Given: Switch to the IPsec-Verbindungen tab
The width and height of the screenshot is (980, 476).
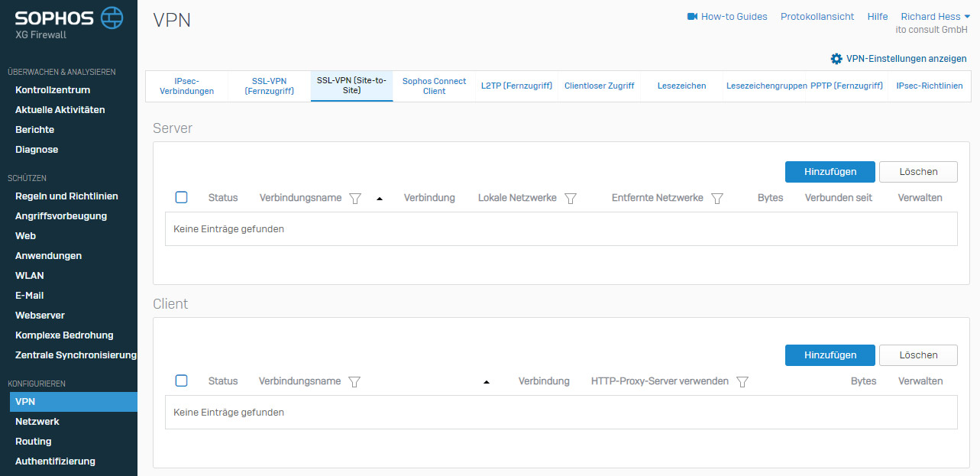Looking at the screenshot, I should click(x=186, y=86).
